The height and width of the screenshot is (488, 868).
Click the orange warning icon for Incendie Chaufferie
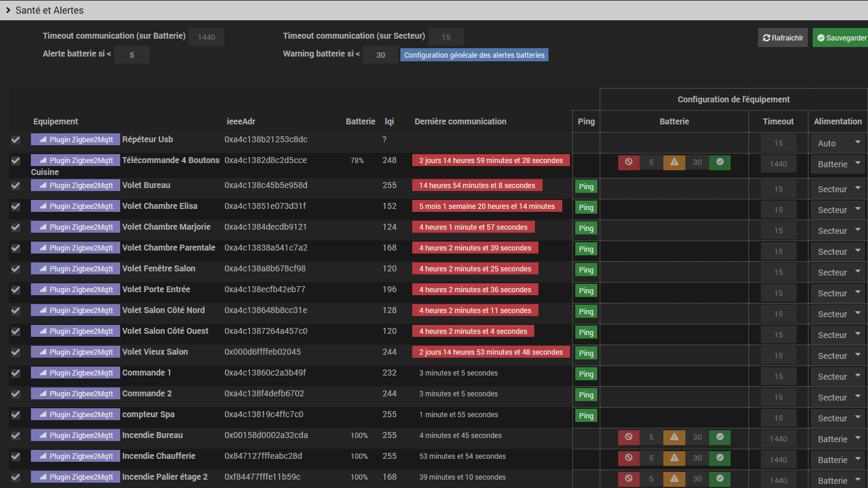click(674, 458)
